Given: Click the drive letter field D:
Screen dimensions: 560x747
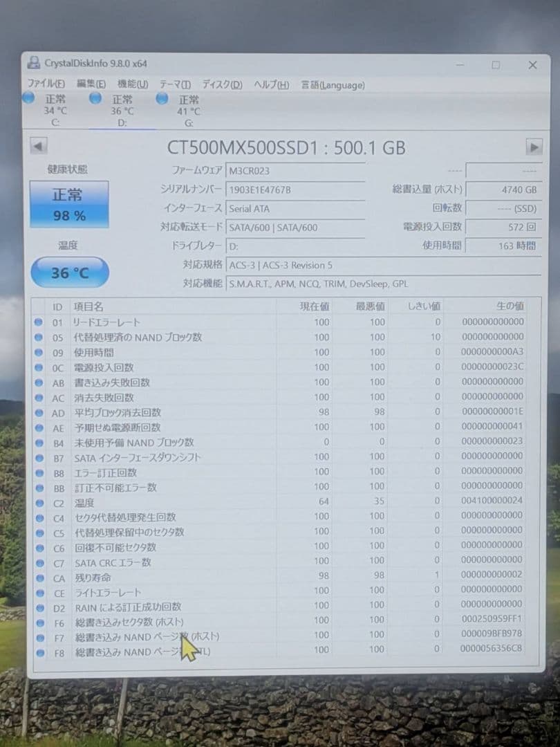Looking at the screenshot, I should (x=295, y=246).
